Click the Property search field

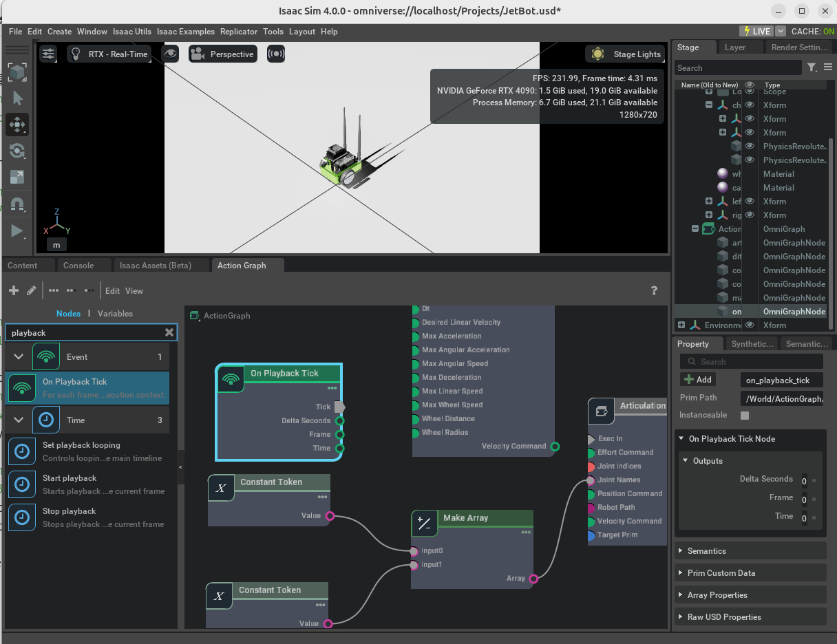752,361
